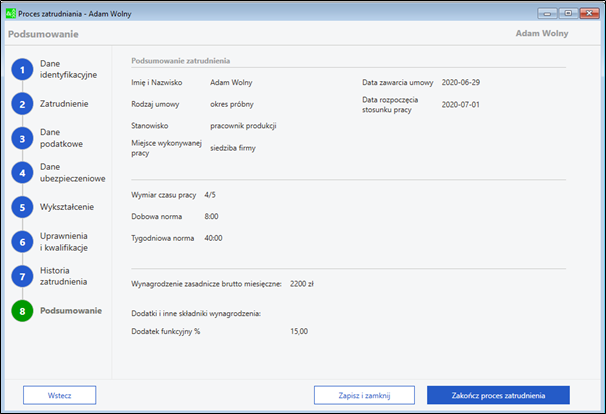Open Historia zatrudnienia step label

pyautogui.click(x=63, y=276)
